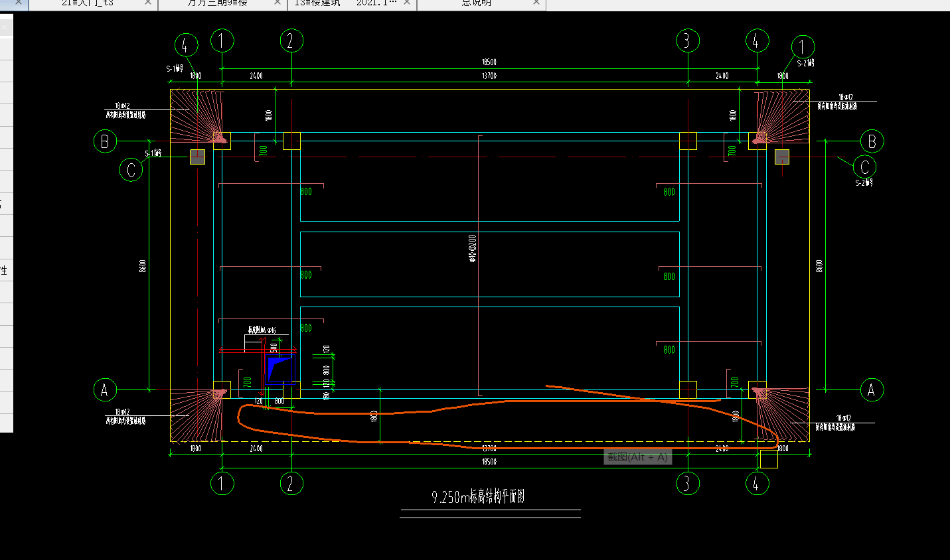The image size is (950, 560).
Task: Pick top axis bubble 2
Action: click(x=291, y=41)
